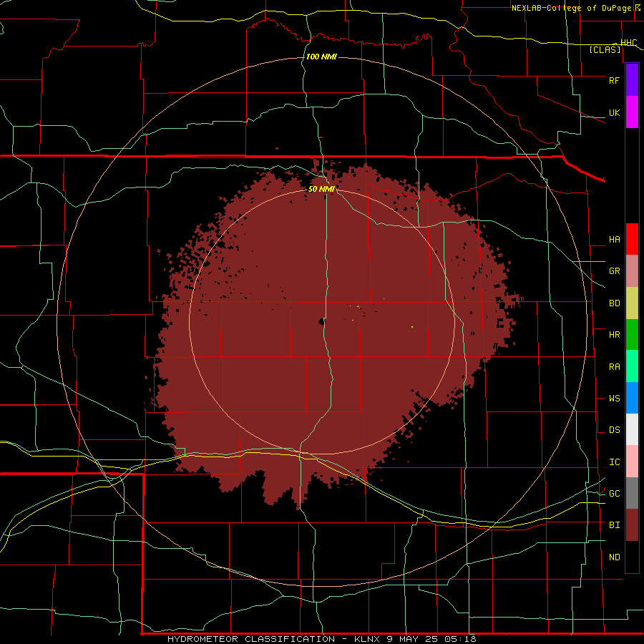Pick the yellow BD legend swatch
Screen dimensions: 644x644
pos(632,303)
